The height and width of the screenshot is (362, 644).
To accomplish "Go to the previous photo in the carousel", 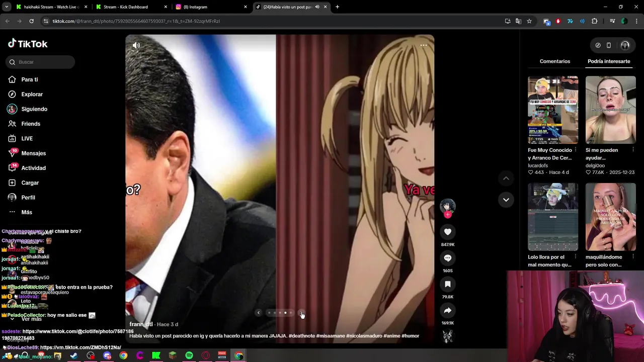I will tap(259, 313).
